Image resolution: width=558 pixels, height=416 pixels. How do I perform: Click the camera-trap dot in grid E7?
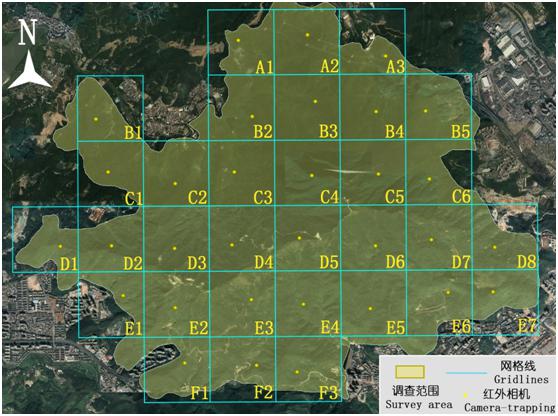click(493, 292)
